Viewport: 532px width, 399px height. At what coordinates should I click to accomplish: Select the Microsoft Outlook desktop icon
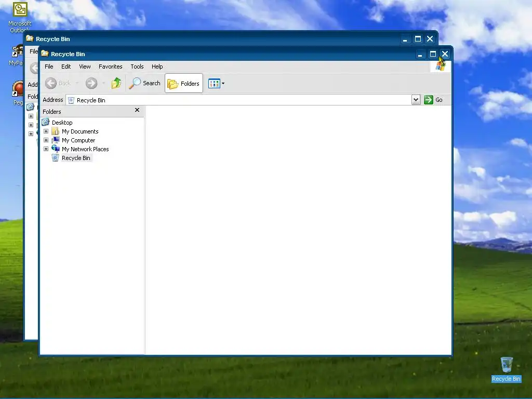click(20, 17)
